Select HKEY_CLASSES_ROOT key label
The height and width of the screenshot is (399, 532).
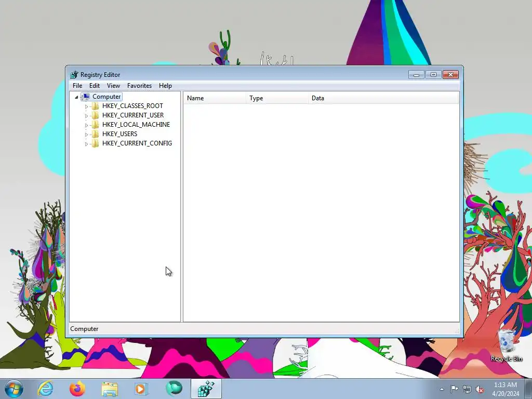click(x=132, y=106)
